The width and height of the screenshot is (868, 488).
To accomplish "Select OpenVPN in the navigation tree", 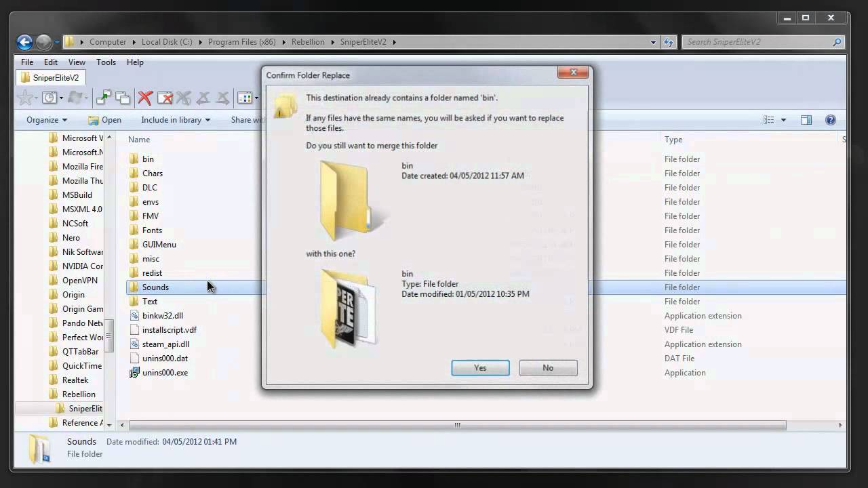I will click(x=80, y=280).
